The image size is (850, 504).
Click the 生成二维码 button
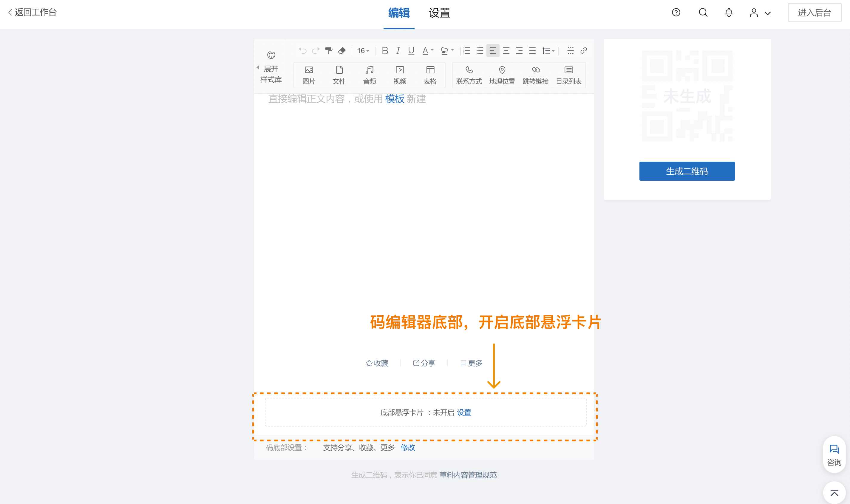(x=687, y=171)
